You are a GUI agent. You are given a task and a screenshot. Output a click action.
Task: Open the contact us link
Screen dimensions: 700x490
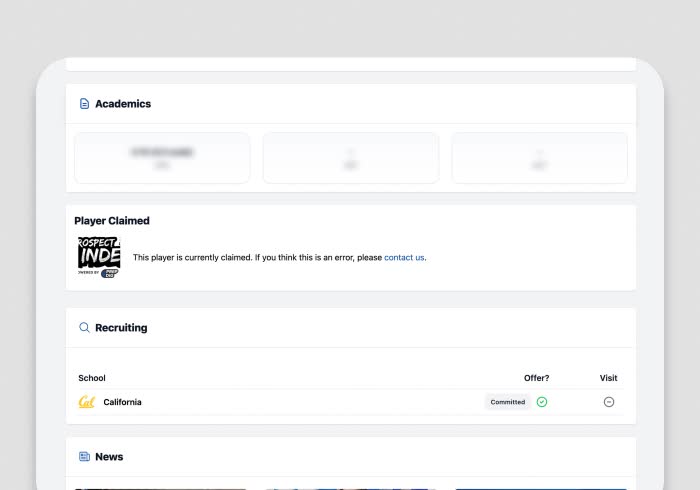point(404,257)
